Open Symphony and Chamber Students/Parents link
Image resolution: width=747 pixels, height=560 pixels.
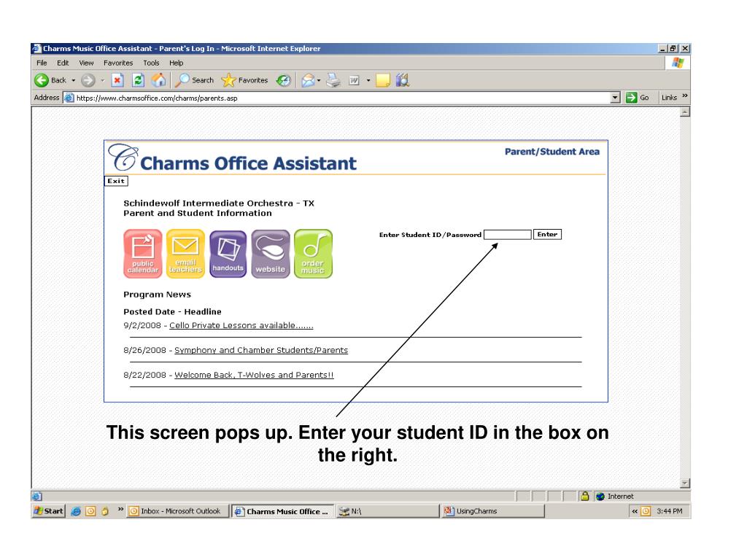point(261,350)
